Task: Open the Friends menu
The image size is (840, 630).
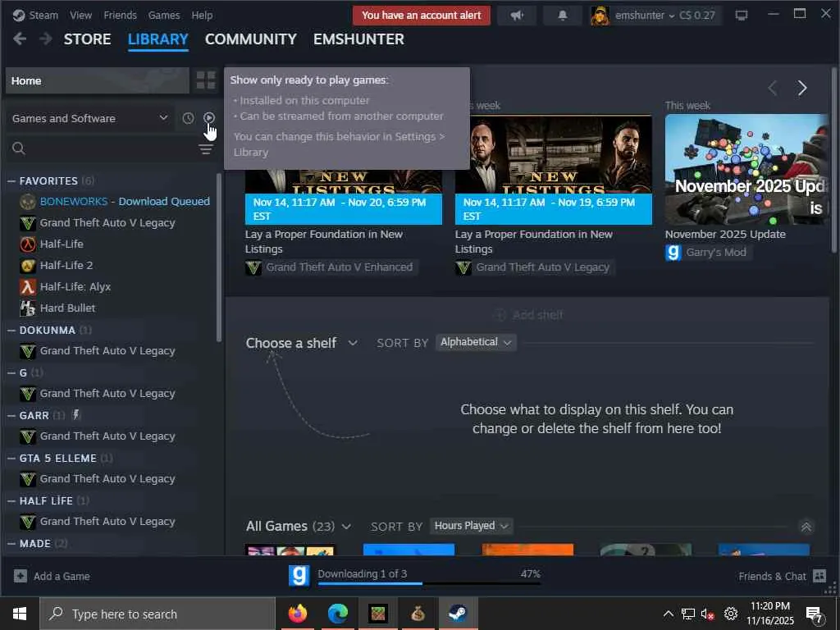Action: pyautogui.click(x=120, y=15)
